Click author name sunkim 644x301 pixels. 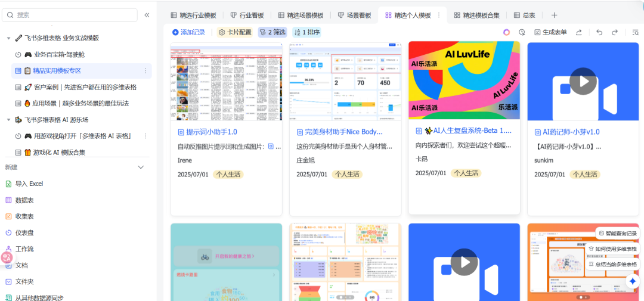(544, 160)
